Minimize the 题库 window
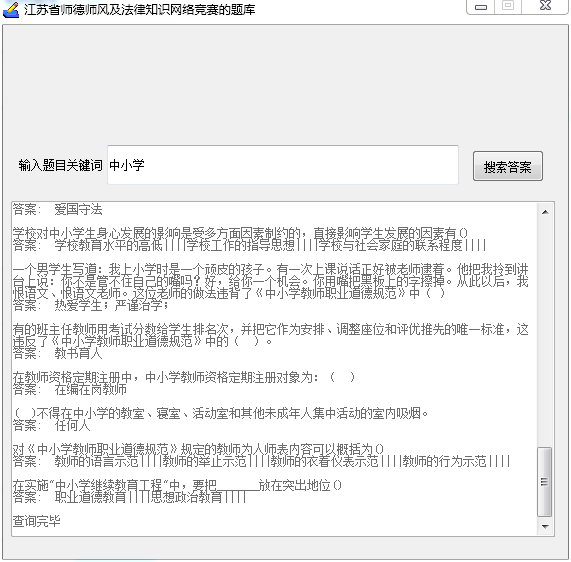 point(481,7)
